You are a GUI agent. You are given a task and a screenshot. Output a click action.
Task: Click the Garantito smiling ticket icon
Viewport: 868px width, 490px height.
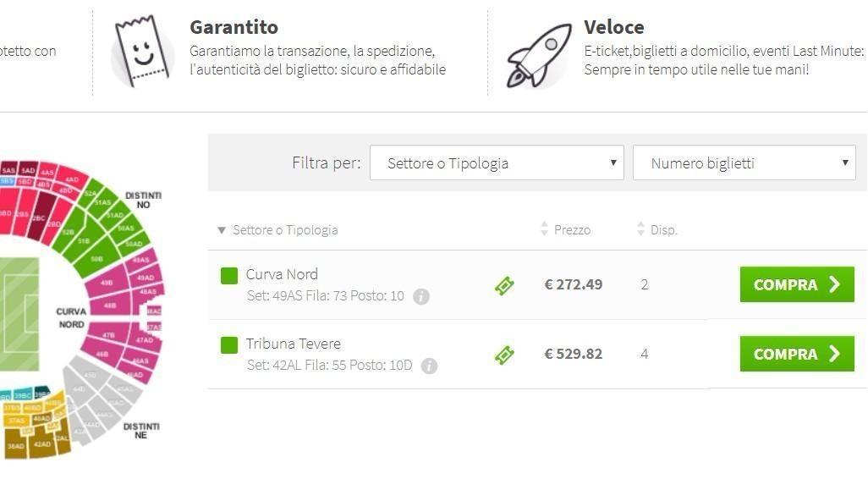pos(142,52)
